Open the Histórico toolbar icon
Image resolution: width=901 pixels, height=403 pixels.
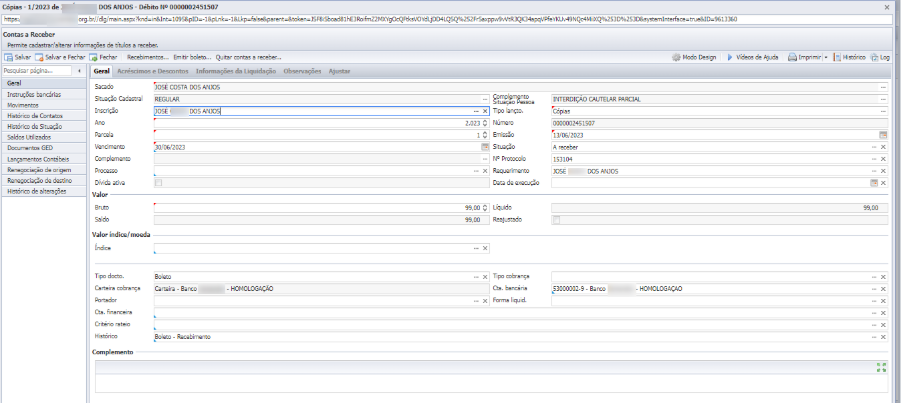point(837,57)
